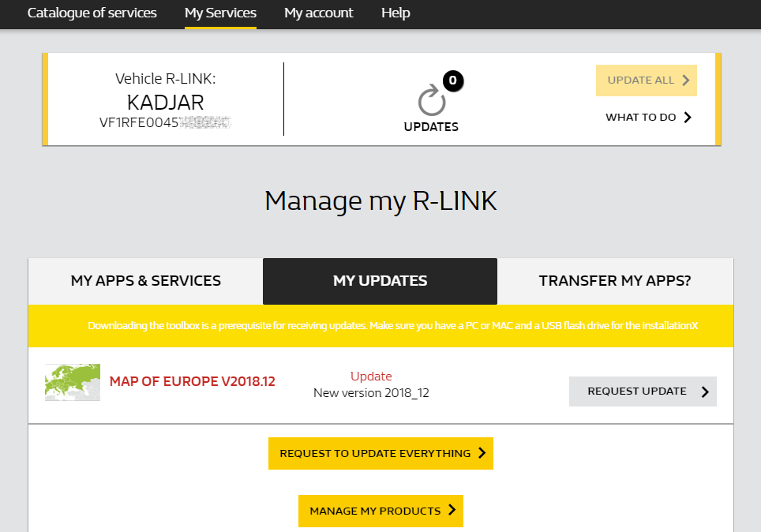Click the What To Do link
The image size is (761, 532).
(648, 117)
